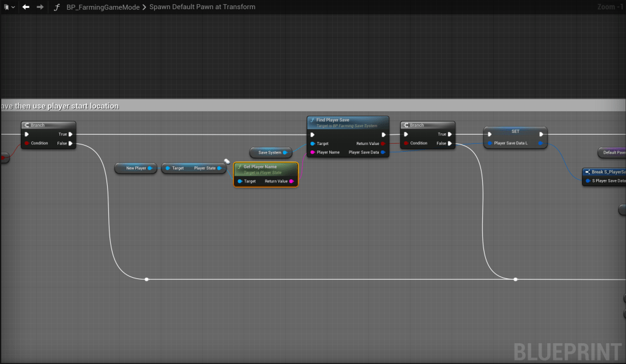This screenshot has width=626, height=364.
Task: Click the Player Name input pin on Find Player Save
Action: 312,152
